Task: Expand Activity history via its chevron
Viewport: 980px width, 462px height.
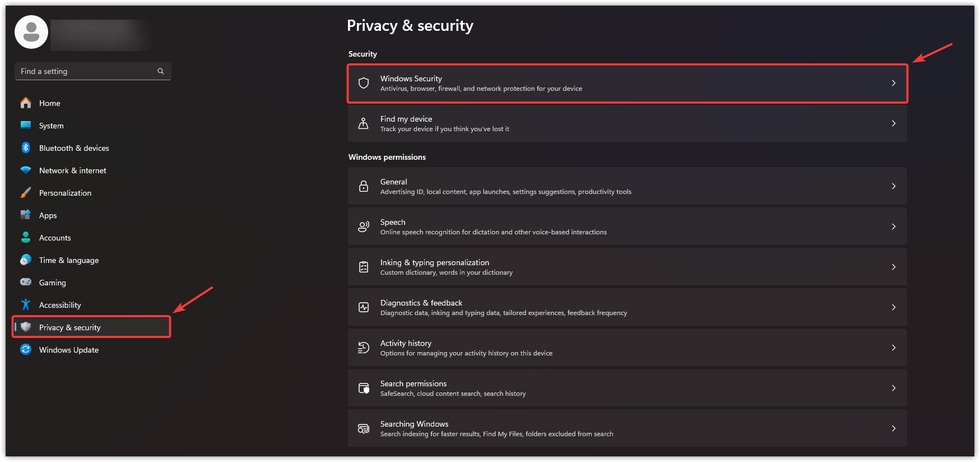Action: click(x=894, y=348)
